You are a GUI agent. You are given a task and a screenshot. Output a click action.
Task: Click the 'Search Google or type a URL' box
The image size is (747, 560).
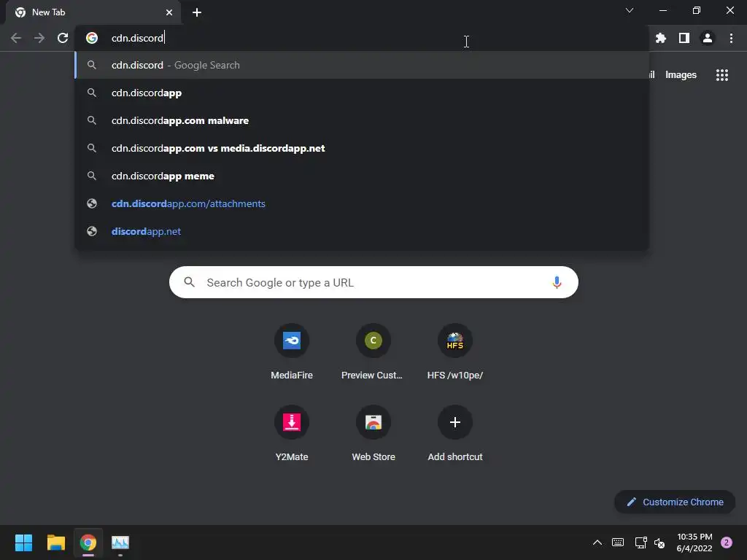point(373,282)
